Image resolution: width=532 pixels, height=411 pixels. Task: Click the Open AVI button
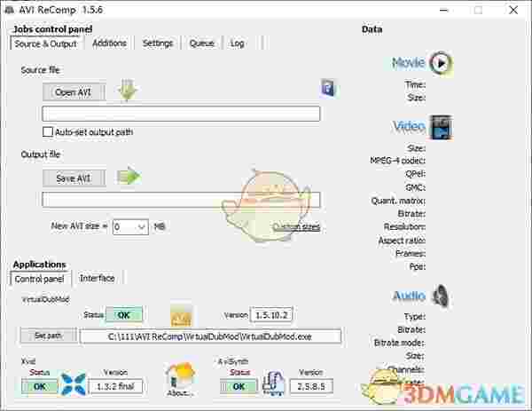[x=74, y=92]
